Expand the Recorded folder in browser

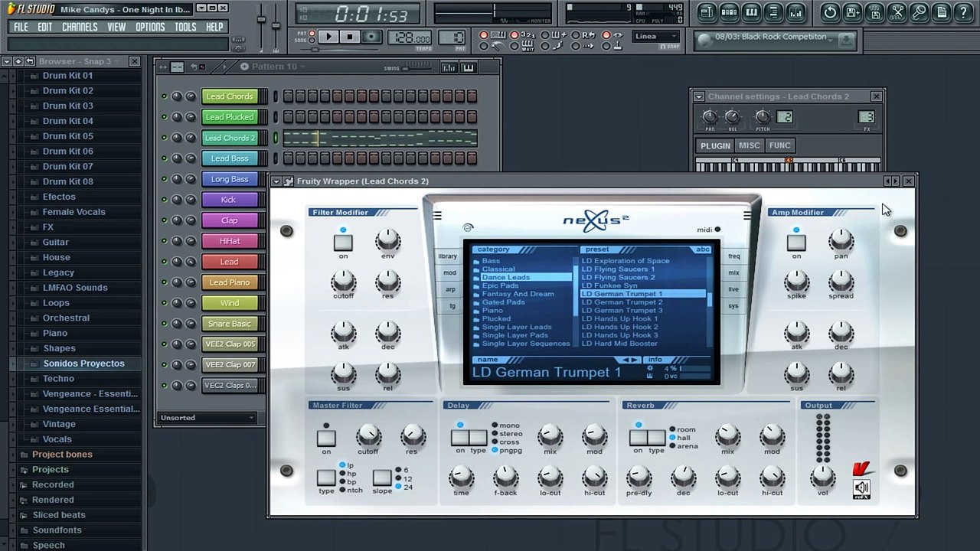click(x=53, y=485)
